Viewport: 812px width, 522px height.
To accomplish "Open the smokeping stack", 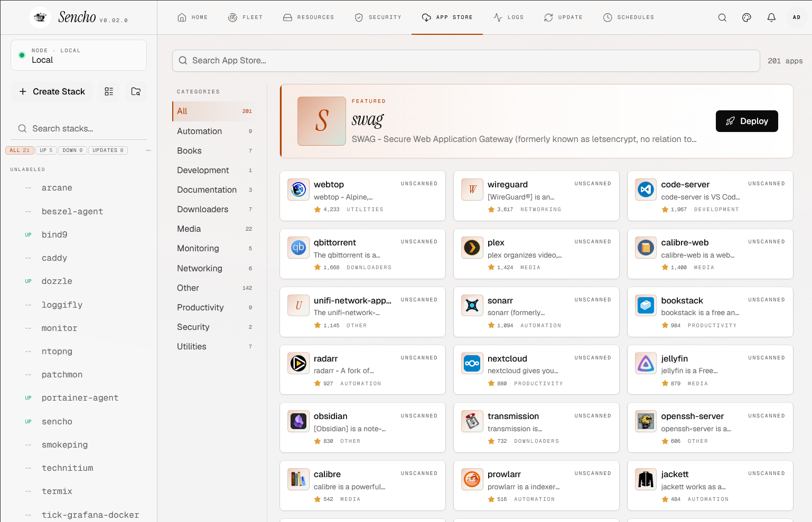I will [79, 444].
